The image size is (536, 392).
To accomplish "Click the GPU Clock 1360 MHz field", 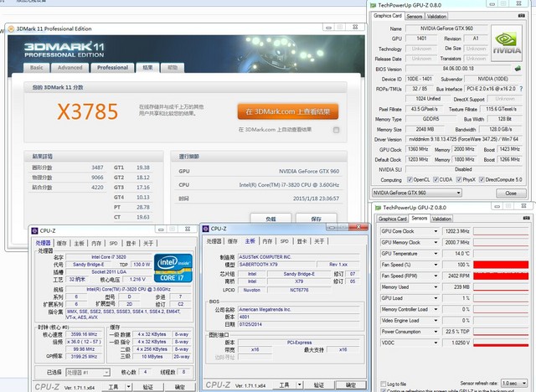I will [418, 149].
